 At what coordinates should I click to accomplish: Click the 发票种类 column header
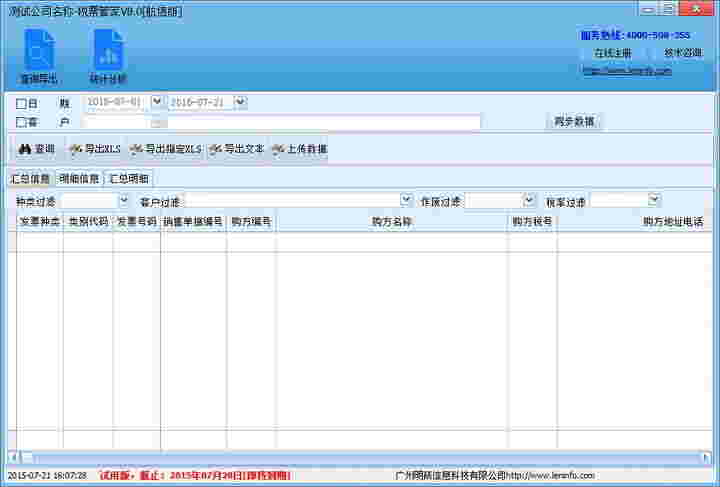coord(40,222)
